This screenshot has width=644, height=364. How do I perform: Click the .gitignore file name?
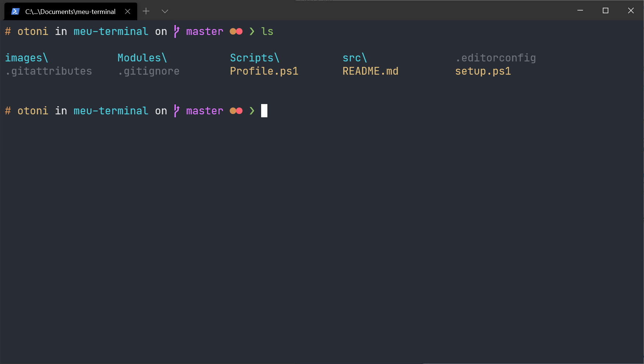(149, 71)
